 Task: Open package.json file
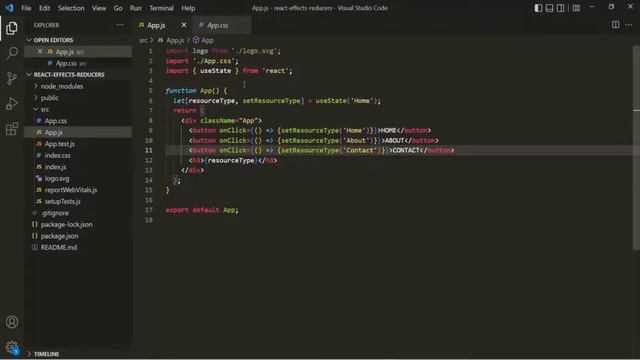(x=59, y=236)
